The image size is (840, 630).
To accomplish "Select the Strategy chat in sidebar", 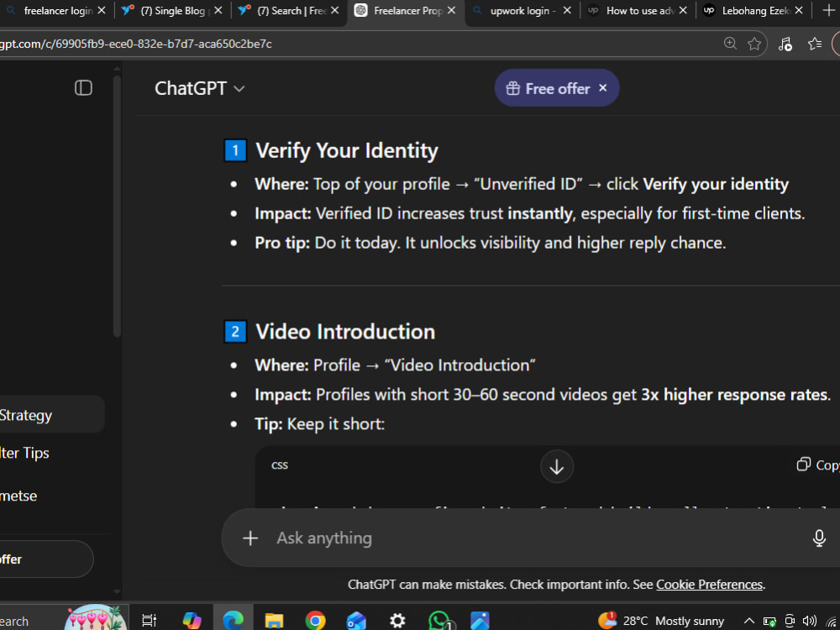I will [x=52, y=415].
